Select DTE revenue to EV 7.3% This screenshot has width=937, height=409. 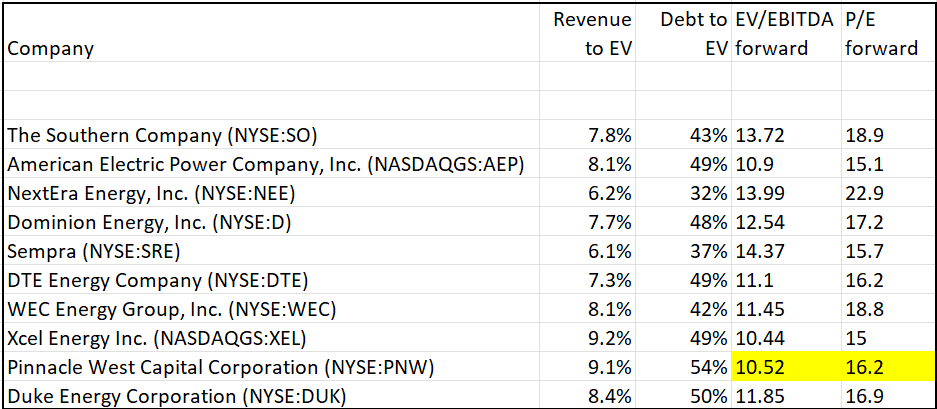click(x=587, y=280)
